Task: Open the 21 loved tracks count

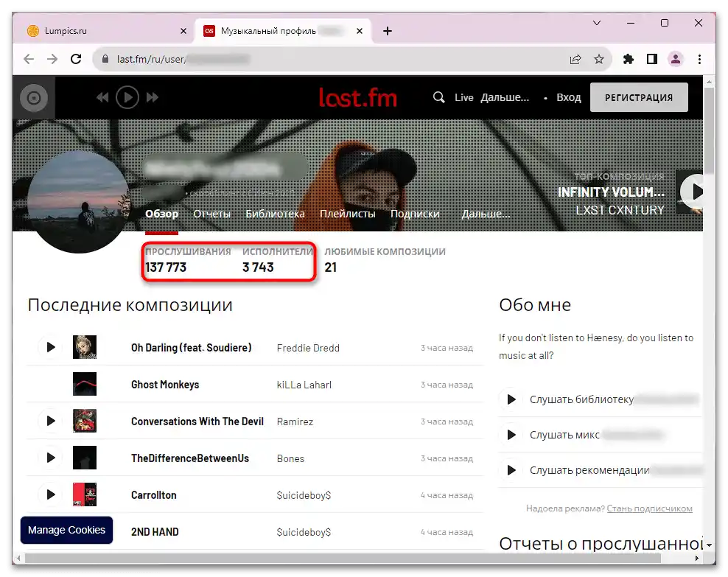Action: 331,267
